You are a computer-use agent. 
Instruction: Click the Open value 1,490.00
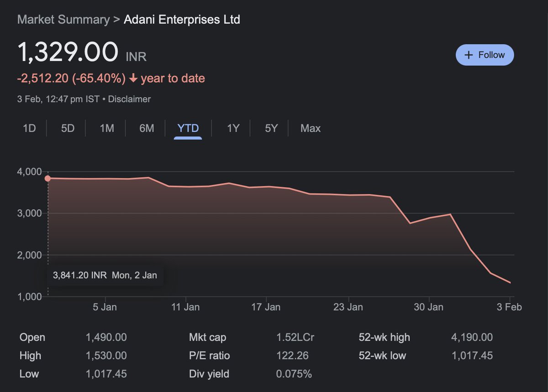pyautogui.click(x=106, y=338)
